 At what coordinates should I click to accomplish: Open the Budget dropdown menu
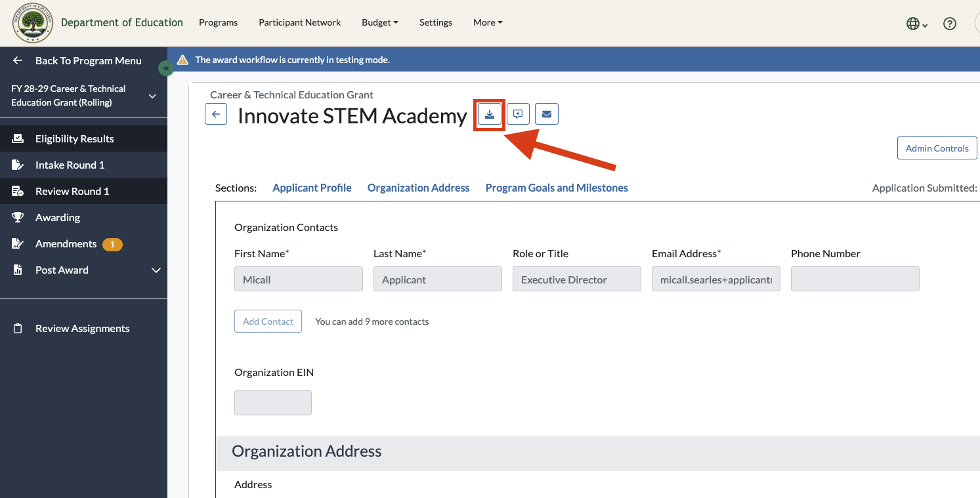[380, 22]
